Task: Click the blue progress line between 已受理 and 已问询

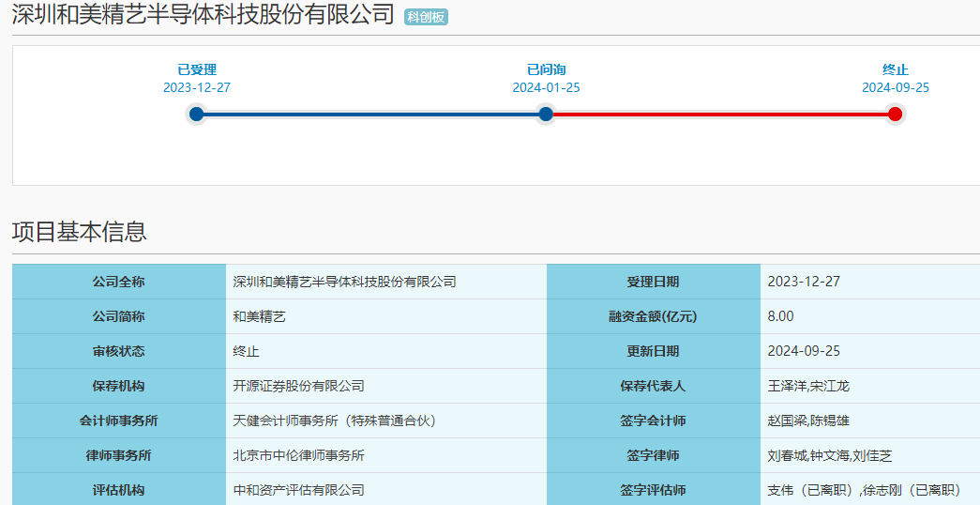Action: click(x=371, y=114)
